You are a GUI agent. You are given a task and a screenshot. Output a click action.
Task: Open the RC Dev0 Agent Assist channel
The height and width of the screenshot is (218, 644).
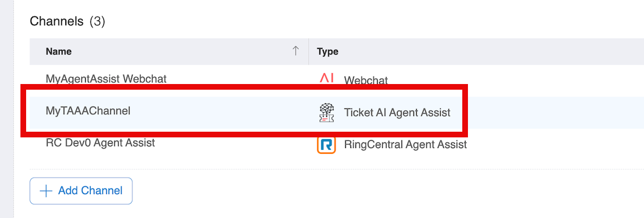click(100, 143)
